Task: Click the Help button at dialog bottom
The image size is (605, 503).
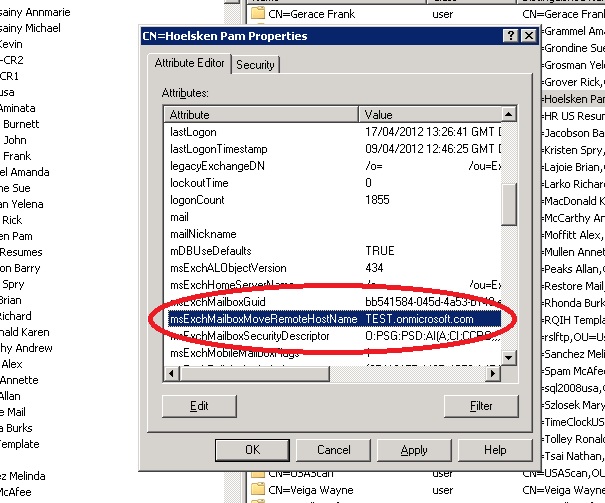Action: (494, 450)
